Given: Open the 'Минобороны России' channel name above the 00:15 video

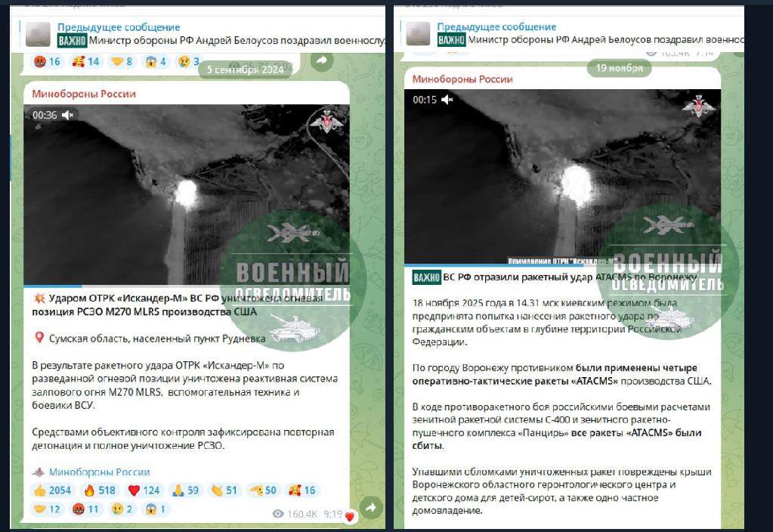Looking at the screenshot, I should (462, 79).
